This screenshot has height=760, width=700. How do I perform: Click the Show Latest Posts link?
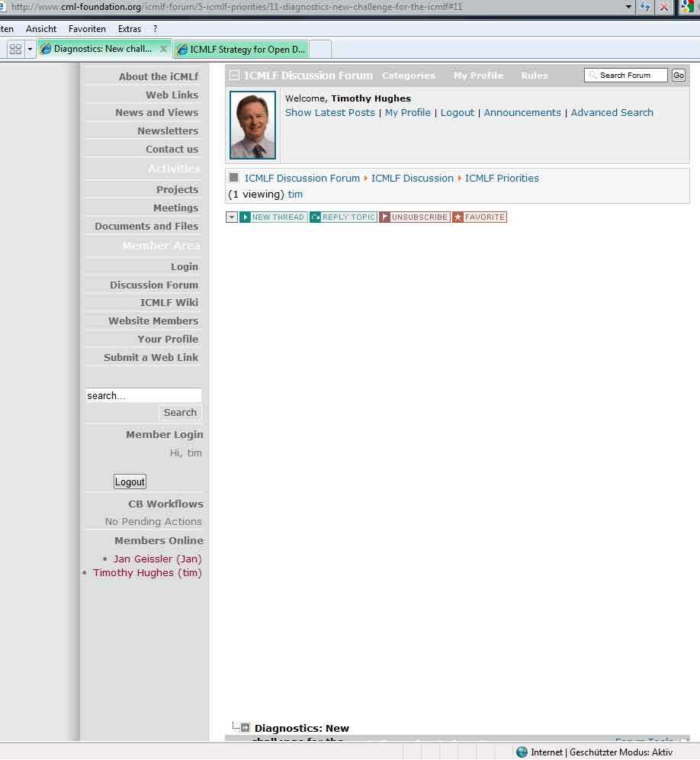330,112
